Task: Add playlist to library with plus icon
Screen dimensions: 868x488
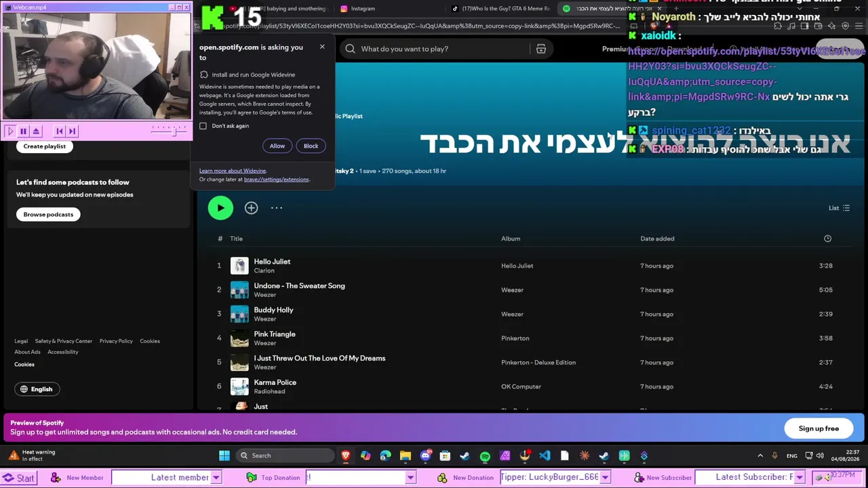Action: 251,208
